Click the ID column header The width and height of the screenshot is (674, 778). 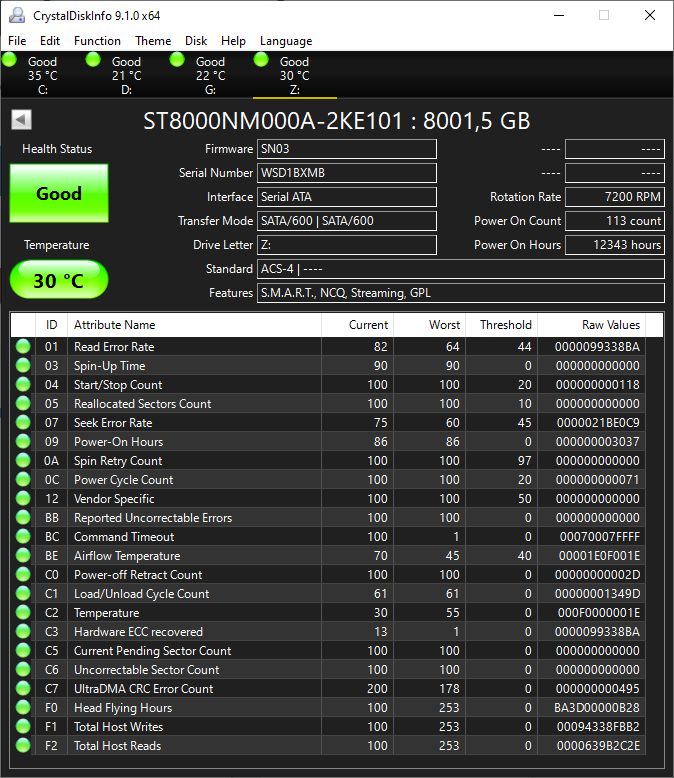click(51, 325)
